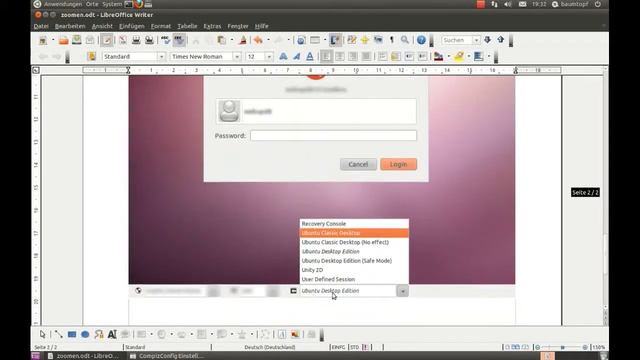Open the Anwendungen panel menu

click(63, 4)
